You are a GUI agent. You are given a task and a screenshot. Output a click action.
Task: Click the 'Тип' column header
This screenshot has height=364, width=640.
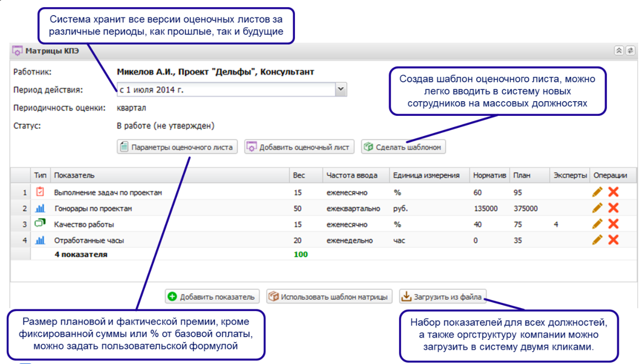click(40, 175)
